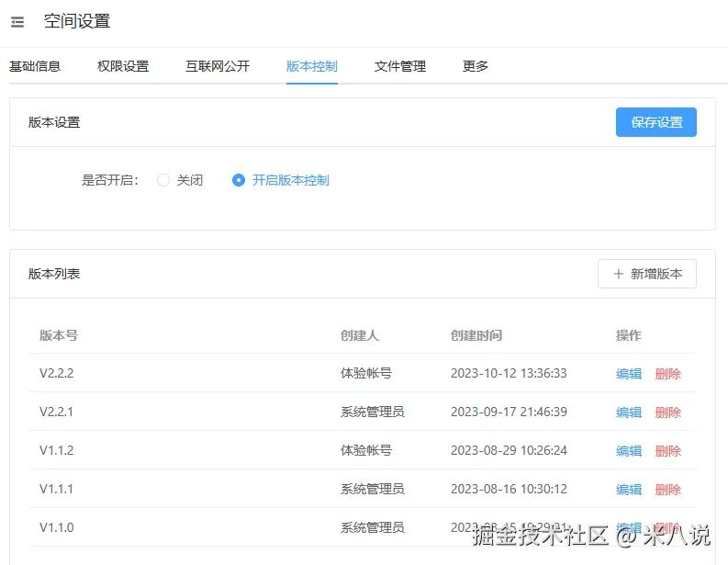Click the 保存设置 button

pyautogui.click(x=656, y=122)
